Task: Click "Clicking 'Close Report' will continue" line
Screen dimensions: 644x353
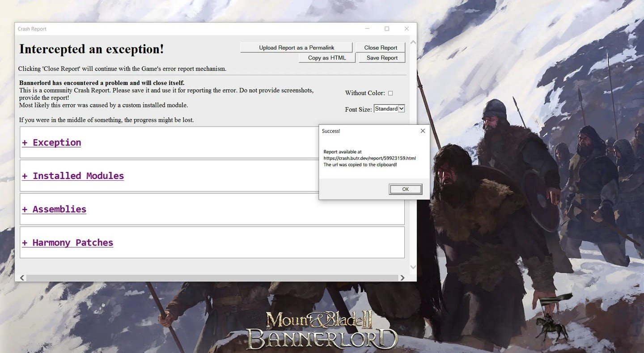Action: point(122,69)
